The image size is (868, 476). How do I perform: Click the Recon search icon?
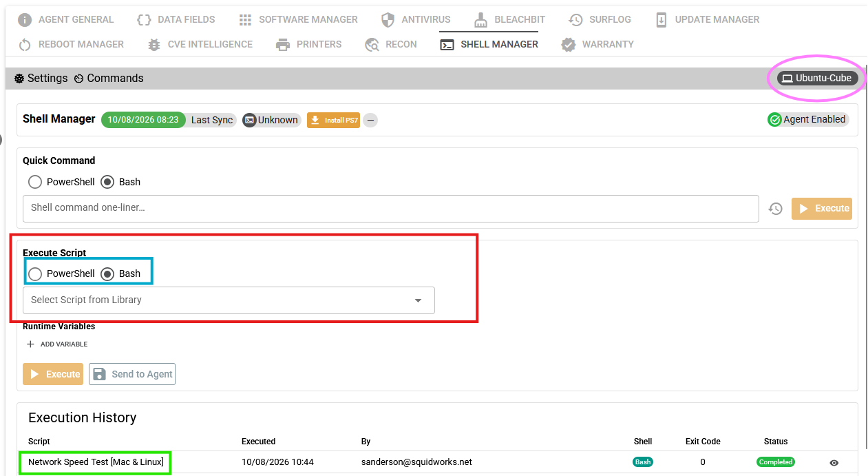(x=372, y=45)
